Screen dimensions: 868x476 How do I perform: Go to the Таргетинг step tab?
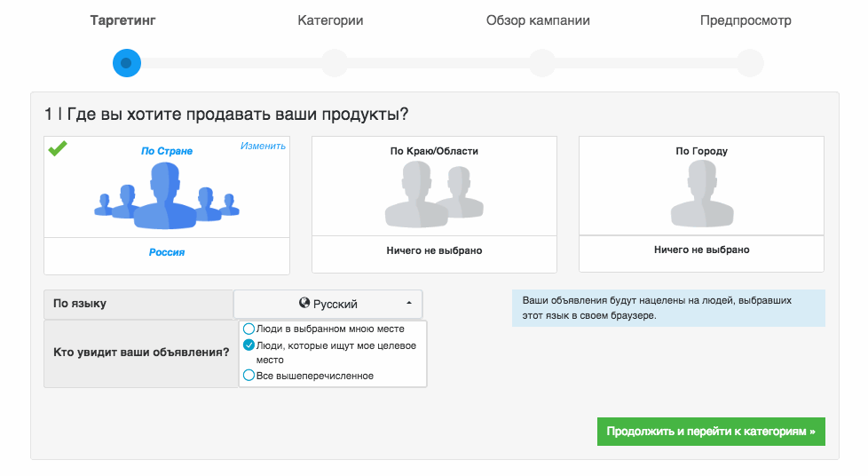coord(122,20)
